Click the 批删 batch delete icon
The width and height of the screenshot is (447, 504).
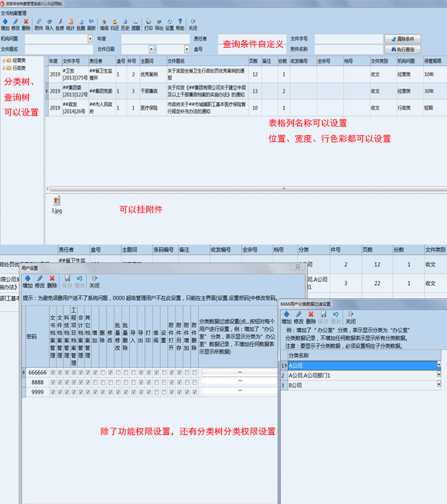[81, 21]
